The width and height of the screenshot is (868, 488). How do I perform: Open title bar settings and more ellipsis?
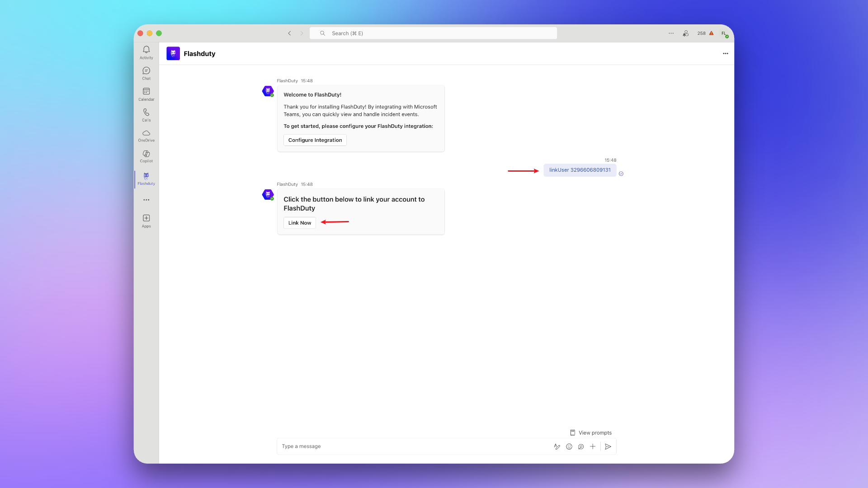[671, 33]
